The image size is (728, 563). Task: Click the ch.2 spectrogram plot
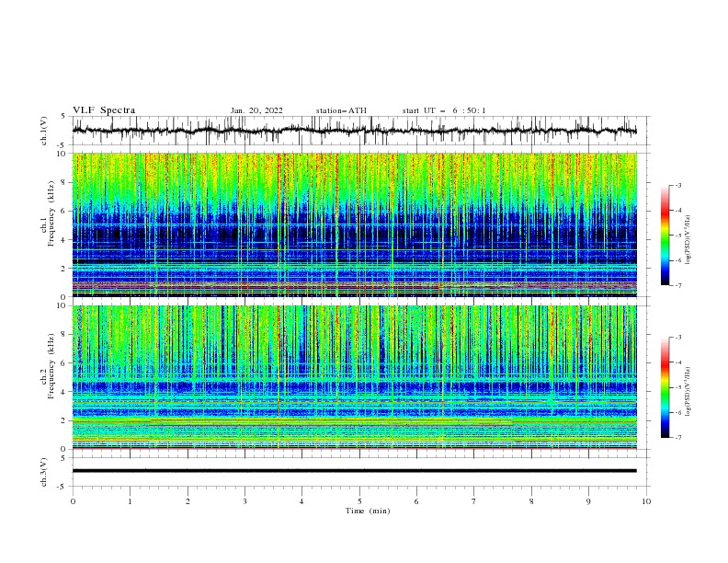pos(355,377)
